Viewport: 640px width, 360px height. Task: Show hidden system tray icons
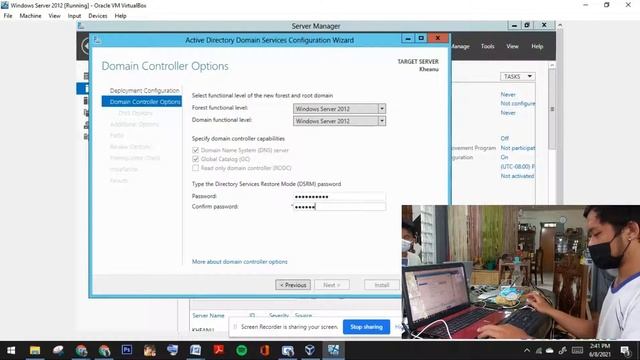527,350
